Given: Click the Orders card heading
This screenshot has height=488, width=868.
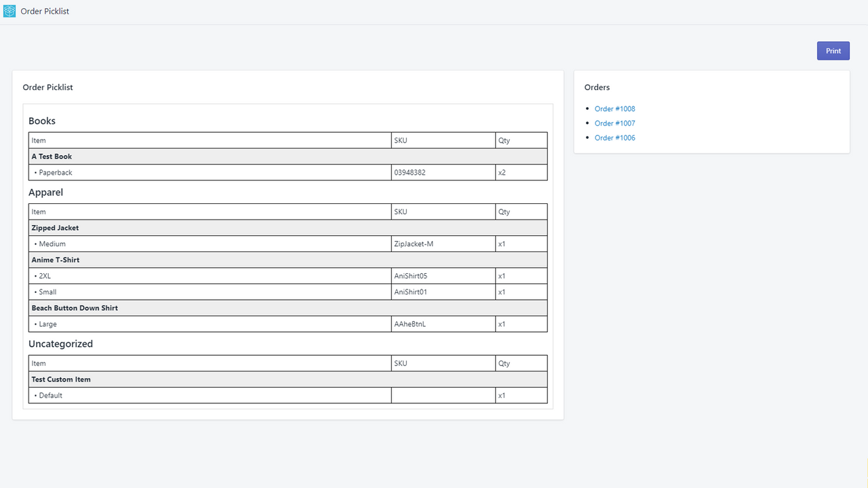Looking at the screenshot, I should (597, 87).
